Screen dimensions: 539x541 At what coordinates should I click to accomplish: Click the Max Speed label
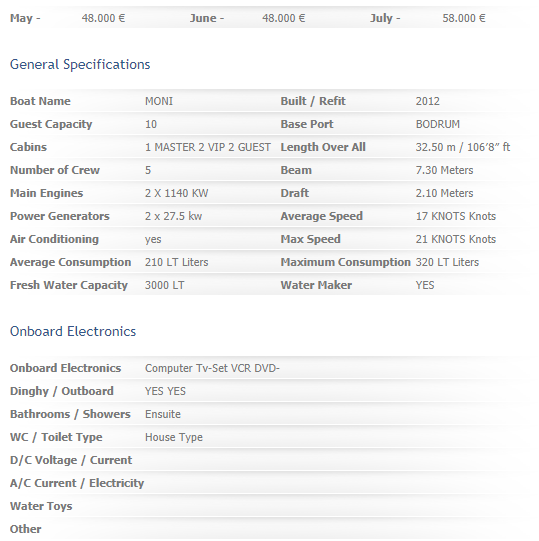(311, 239)
